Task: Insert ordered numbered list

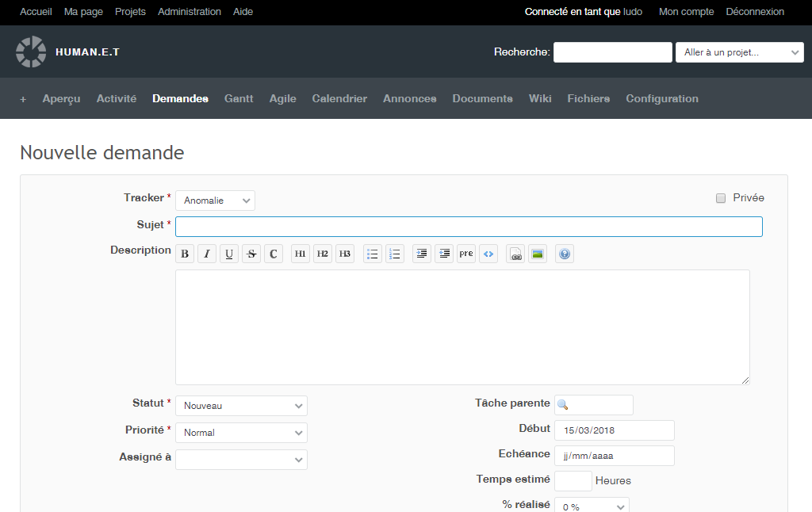Action: (395, 254)
